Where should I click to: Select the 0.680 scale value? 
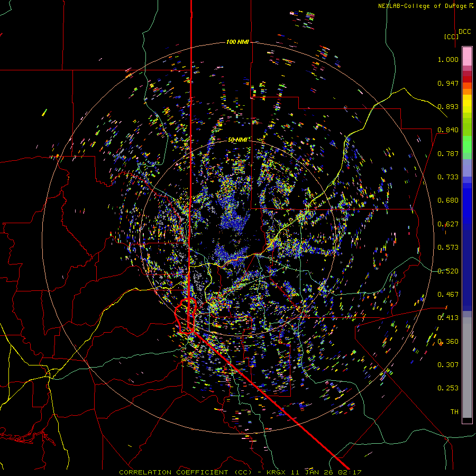tap(448, 200)
